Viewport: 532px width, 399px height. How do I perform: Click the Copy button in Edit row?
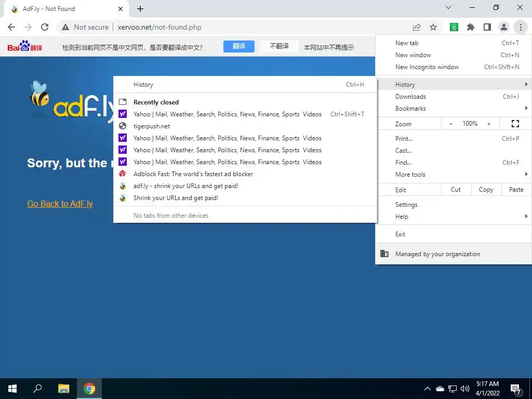point(486,190)
